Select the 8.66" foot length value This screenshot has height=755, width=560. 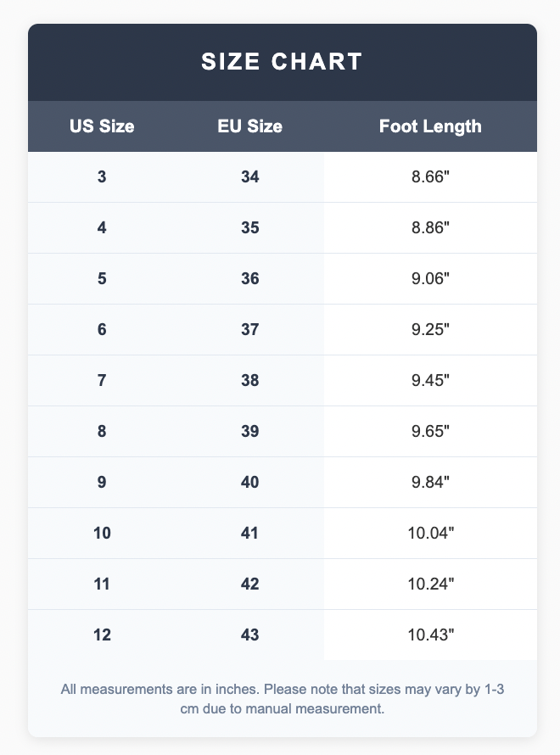[x=430, y=177]
